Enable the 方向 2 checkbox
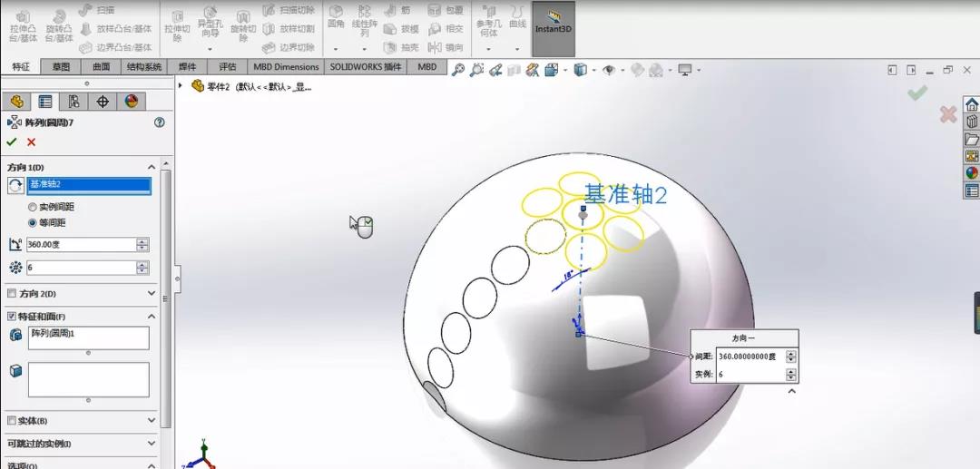980x469 pixels. [x=11, y=294]
